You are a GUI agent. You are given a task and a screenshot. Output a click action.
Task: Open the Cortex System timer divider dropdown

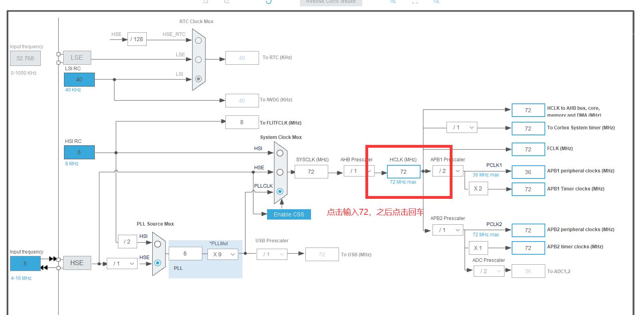click(x=462, y=127)
